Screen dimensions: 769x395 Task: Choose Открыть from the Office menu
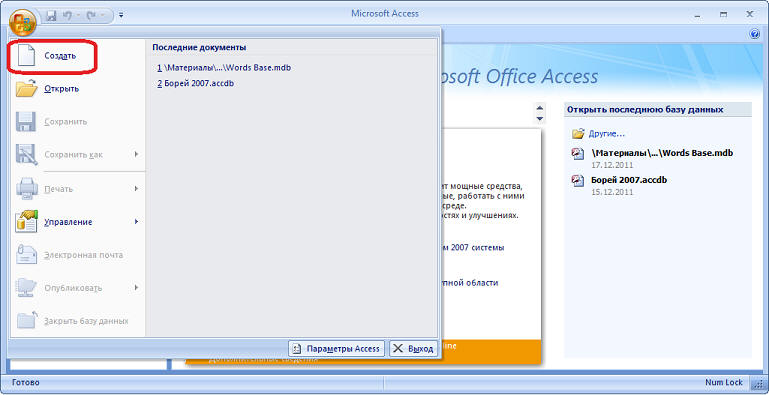pyautogui.click(x=77, y=89)
